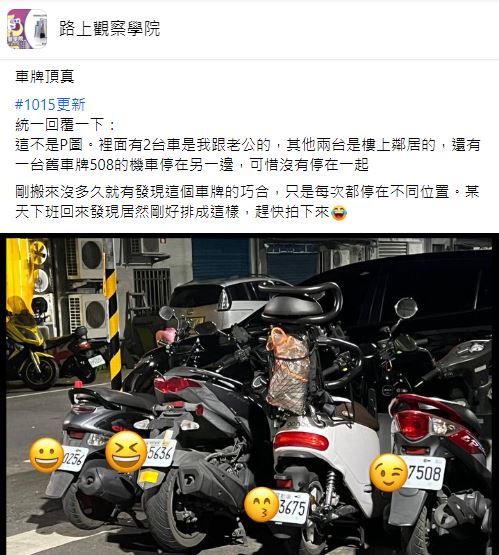
Task: Click the kissing emoji beside the 3675 plate
Action: click(262, 504)
